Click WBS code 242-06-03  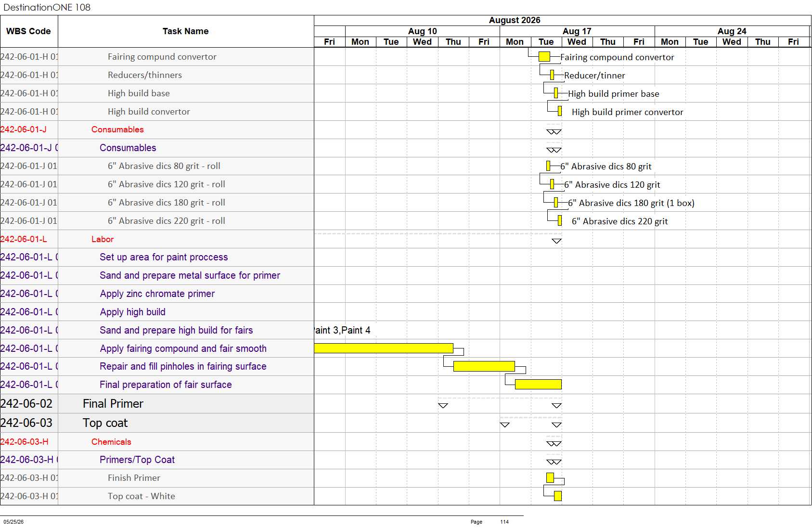click(x=26, y=423)
